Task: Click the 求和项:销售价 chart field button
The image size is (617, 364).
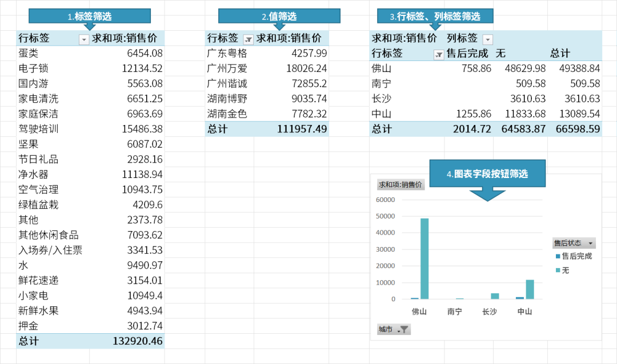Action: click(400, 184)
